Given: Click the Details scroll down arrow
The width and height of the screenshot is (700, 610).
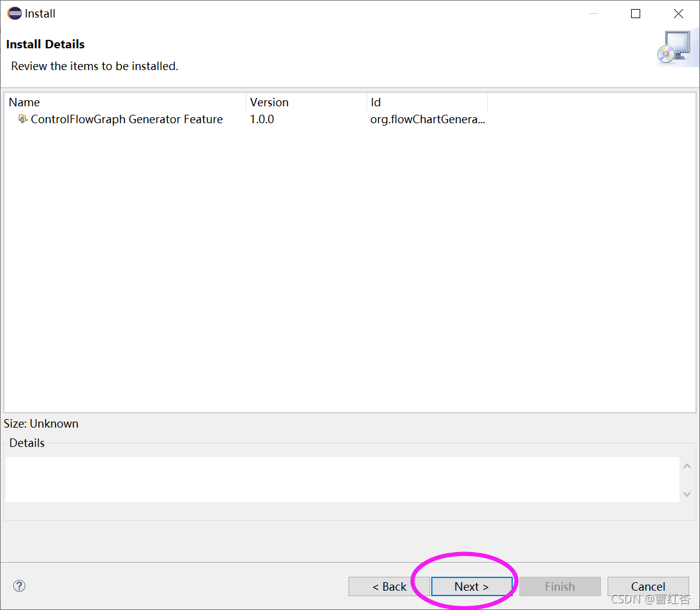Looking at the screenshot, I should pos(687,494).
